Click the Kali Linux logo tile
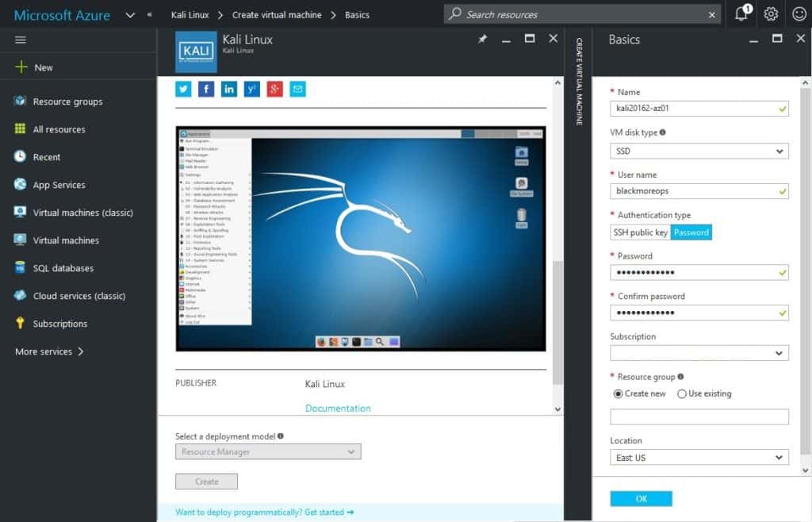 (197, 52)
